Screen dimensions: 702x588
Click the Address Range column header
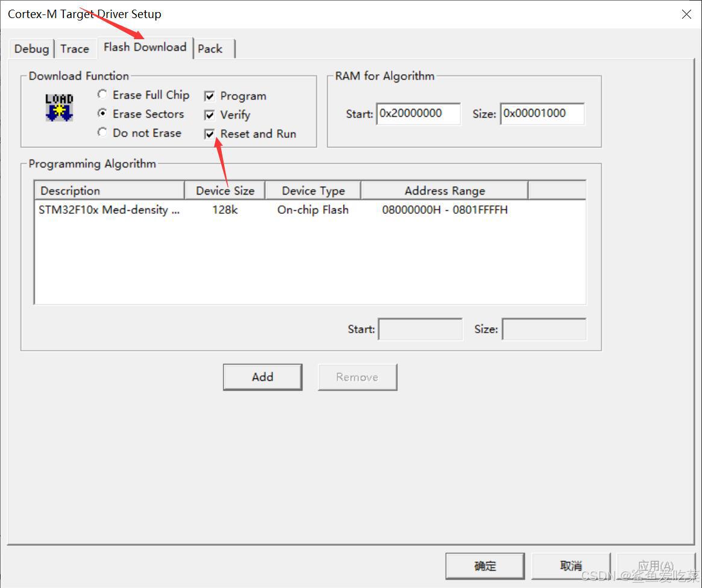click(445, 190)
